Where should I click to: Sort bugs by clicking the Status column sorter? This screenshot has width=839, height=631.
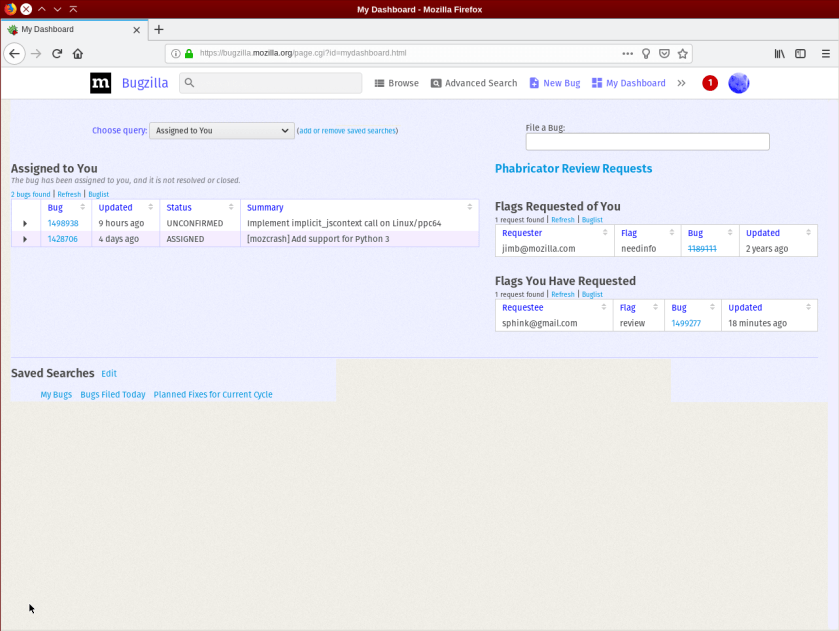(230, 207)
